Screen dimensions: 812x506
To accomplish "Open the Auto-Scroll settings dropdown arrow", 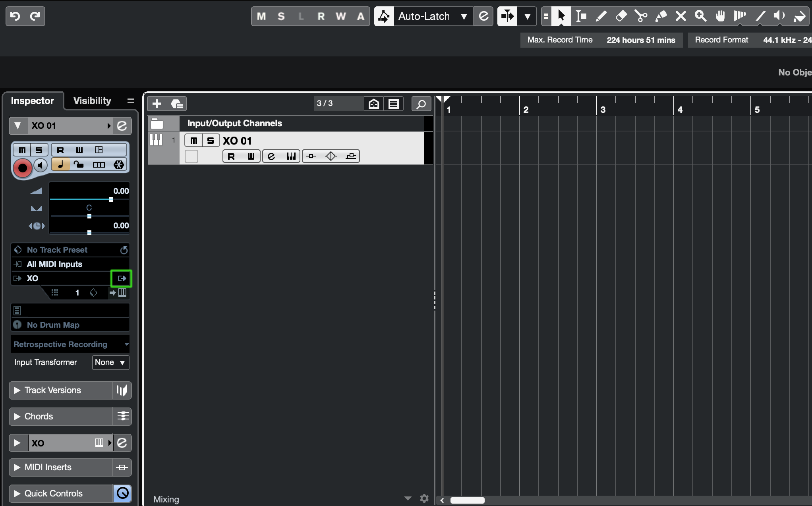I will (528, 16).
